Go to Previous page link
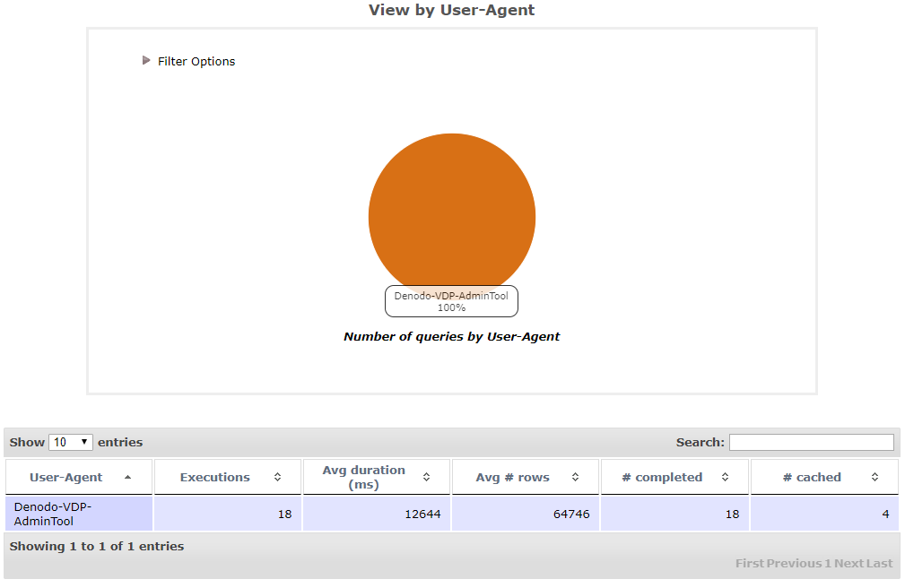This screenshot has height=588, width=905. click(794, 563)
